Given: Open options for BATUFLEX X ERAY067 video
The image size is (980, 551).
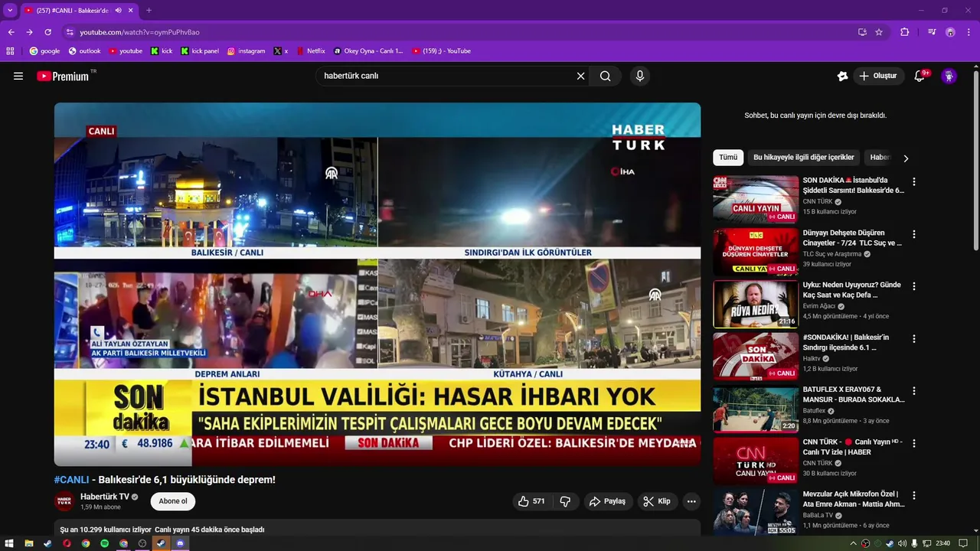Looking at the screenshot, I should coord(913,390).
